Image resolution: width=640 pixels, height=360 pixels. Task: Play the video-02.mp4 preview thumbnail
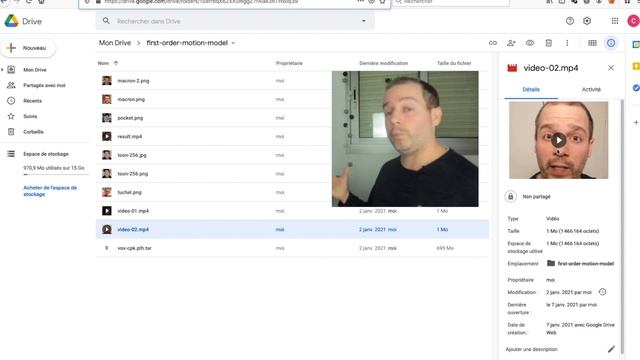pyautogui.click(x=558, y=140)
